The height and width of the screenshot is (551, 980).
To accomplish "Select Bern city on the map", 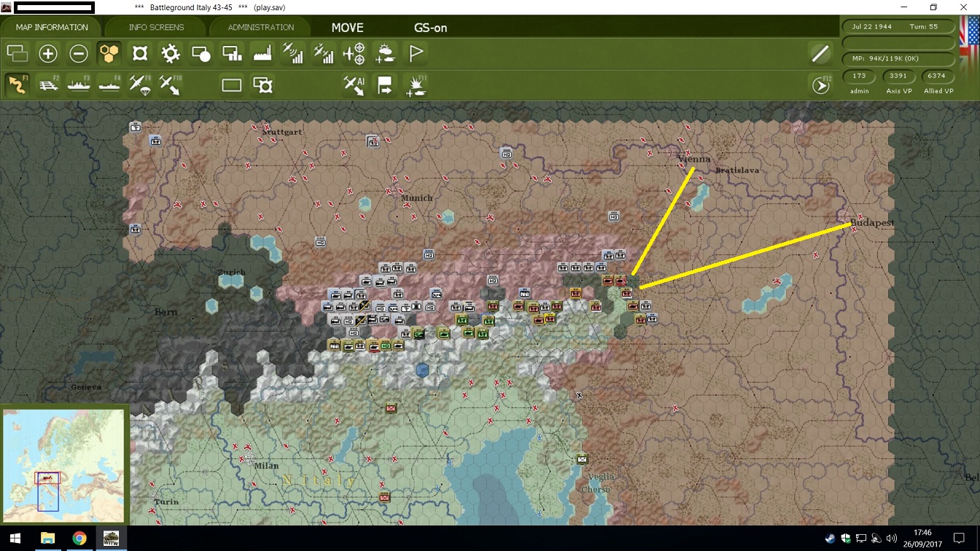I will click(x=166, y=312).
